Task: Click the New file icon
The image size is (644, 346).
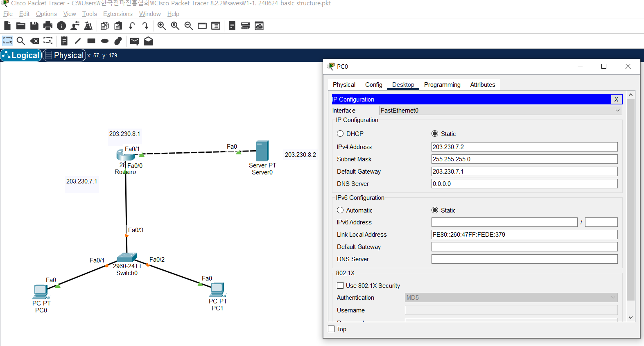Action: click(7, 26)
